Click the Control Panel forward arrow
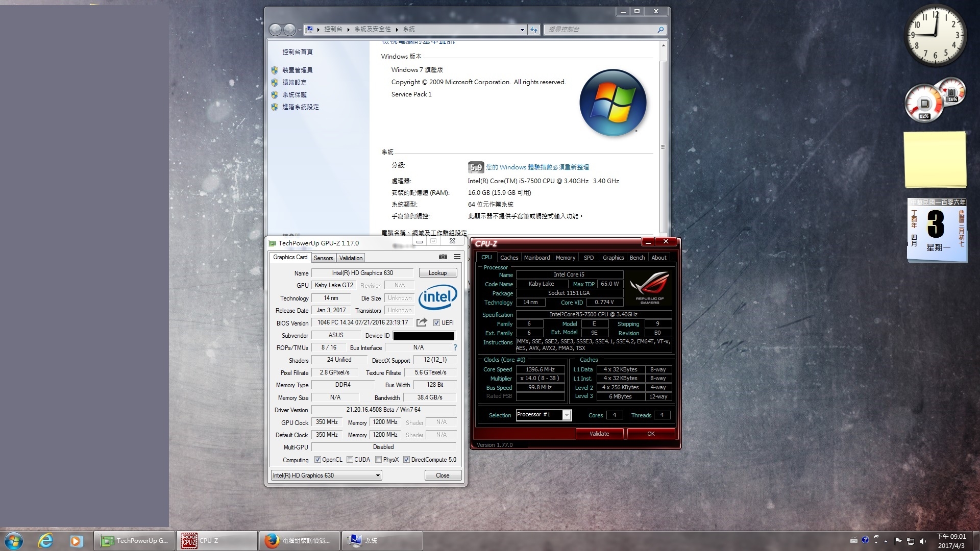Image resolution: width=980 pixels, height=551 pixels. coord(289,30)
